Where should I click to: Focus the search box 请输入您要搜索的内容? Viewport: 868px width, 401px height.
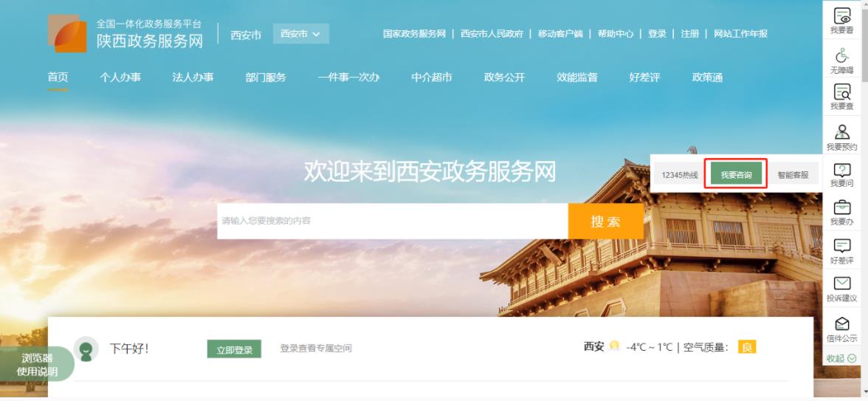(393, 222)
